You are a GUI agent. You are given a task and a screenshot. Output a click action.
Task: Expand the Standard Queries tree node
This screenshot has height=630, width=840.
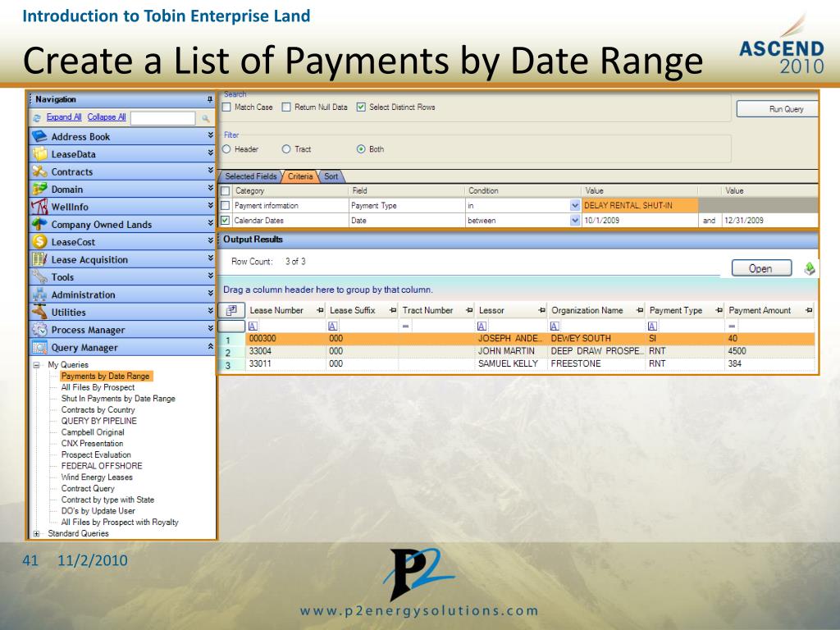click(x=36, y=533)
